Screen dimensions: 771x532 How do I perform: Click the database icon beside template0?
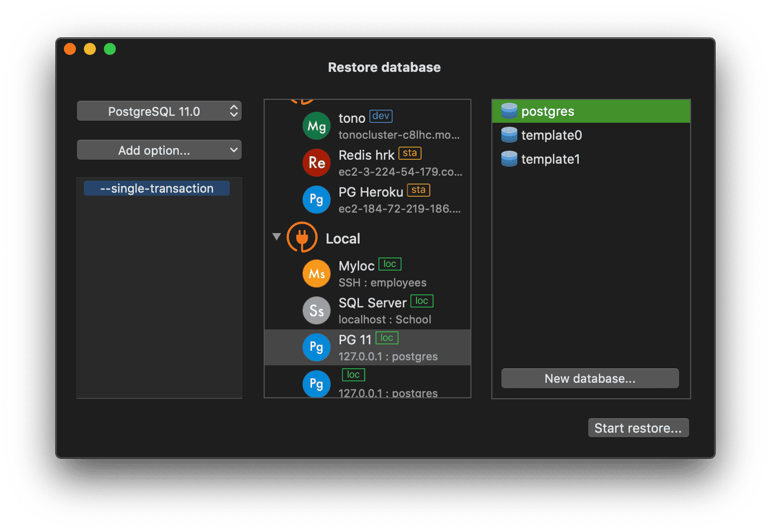point(509,135)
